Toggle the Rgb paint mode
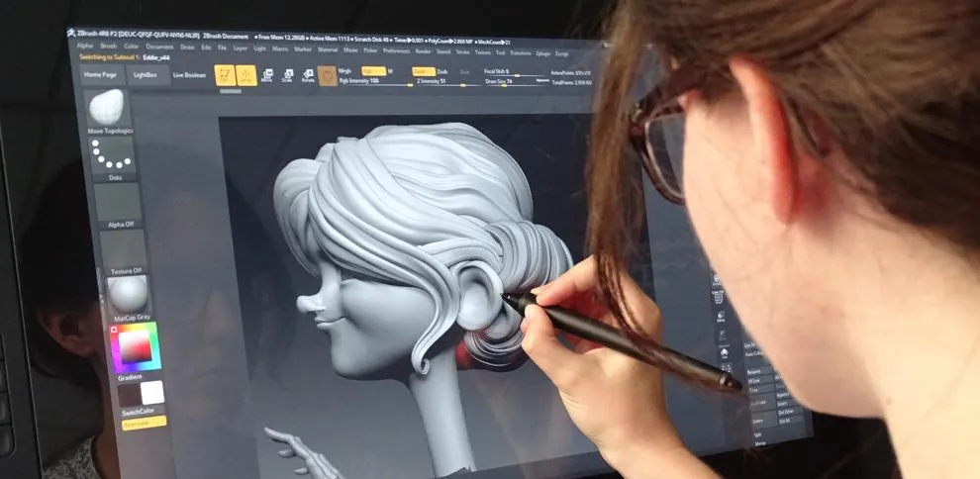Viewport: 980px width, 479px height. tap(374, 70)
